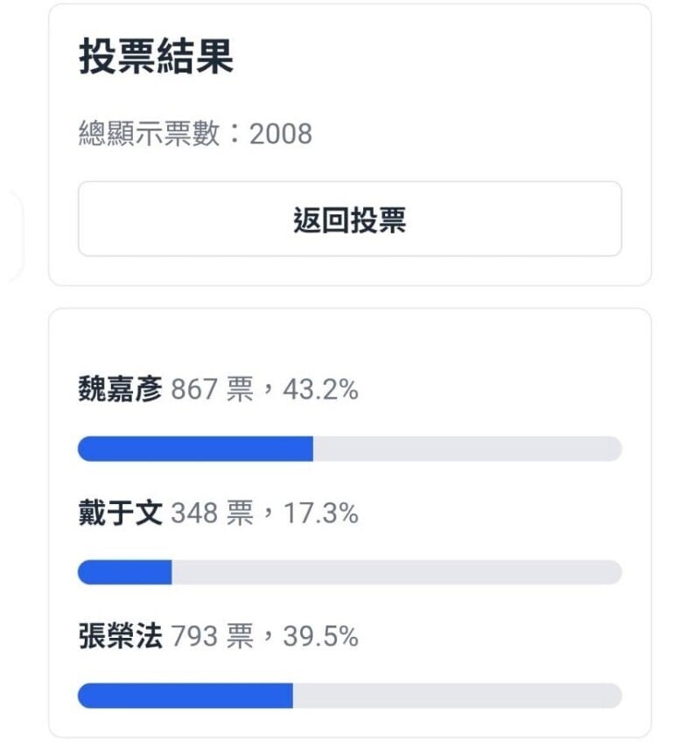Click the 返回投票 button

click(350, 219)
